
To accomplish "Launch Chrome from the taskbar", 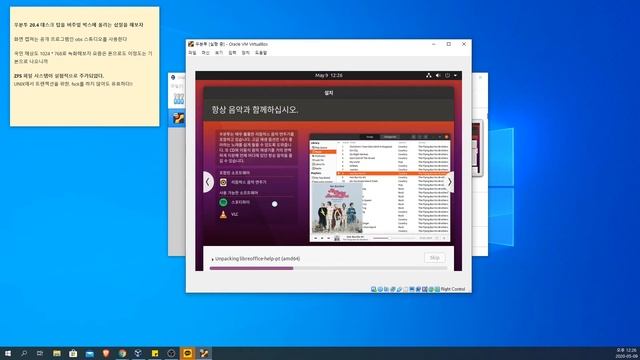I will click(122, 353).
